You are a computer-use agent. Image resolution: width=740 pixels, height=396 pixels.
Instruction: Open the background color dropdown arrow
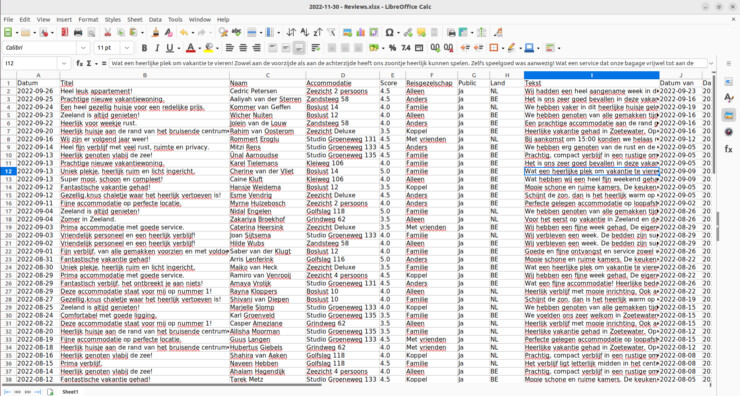218,48
